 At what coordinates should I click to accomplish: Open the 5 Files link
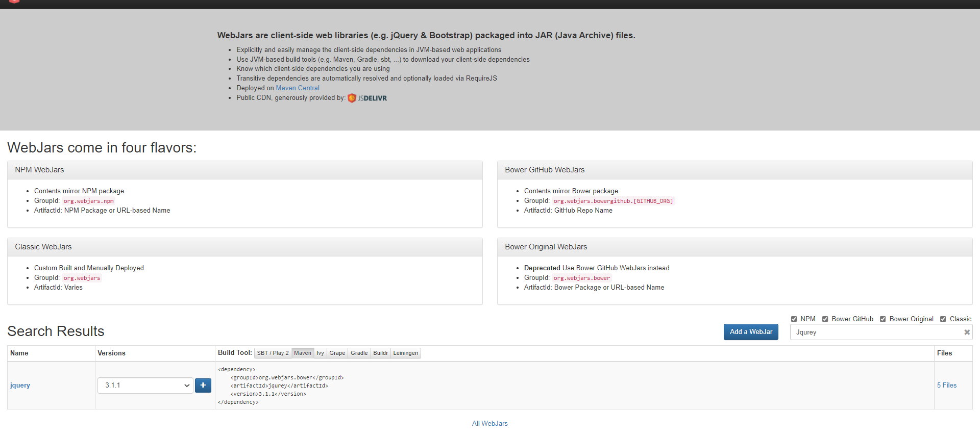(947, 385)
